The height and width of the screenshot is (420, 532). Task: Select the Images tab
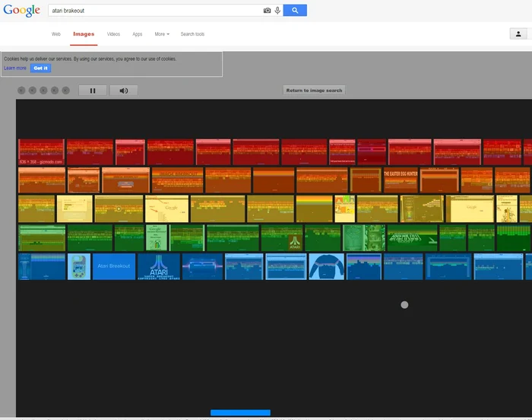[x=84, y=34]
